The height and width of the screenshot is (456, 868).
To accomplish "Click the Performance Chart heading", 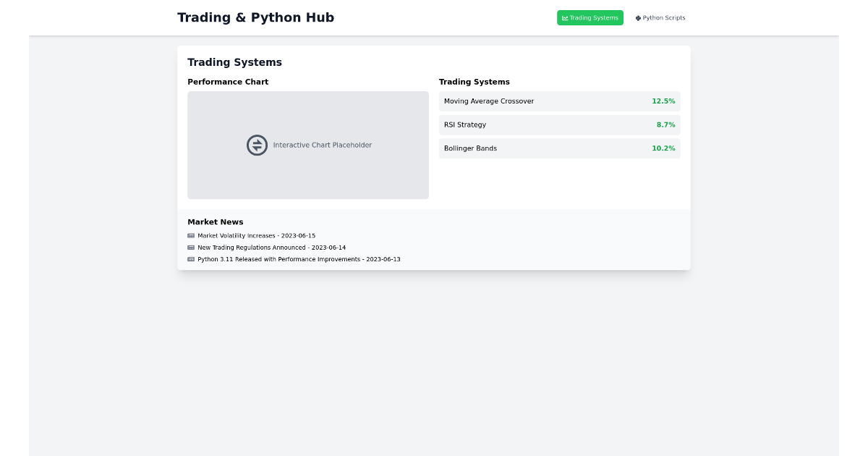I will tap(228, 82).
